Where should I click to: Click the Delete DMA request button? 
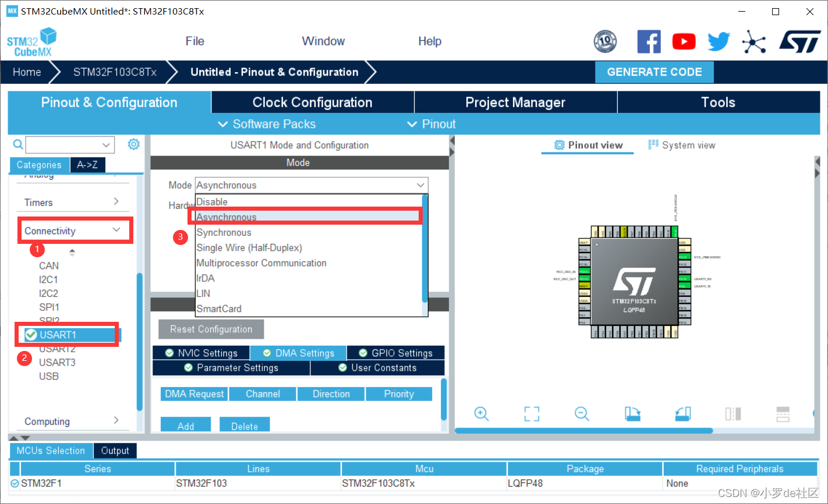click(245, 425)
